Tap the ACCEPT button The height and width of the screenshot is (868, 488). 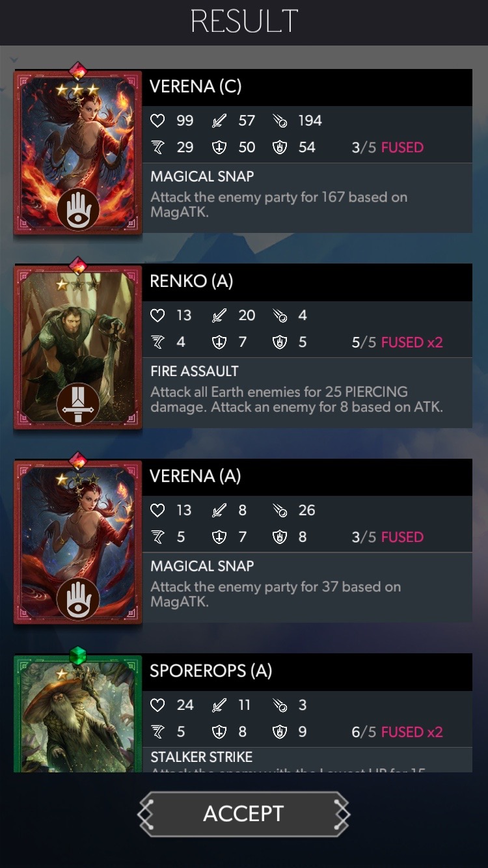coord(243,813)
